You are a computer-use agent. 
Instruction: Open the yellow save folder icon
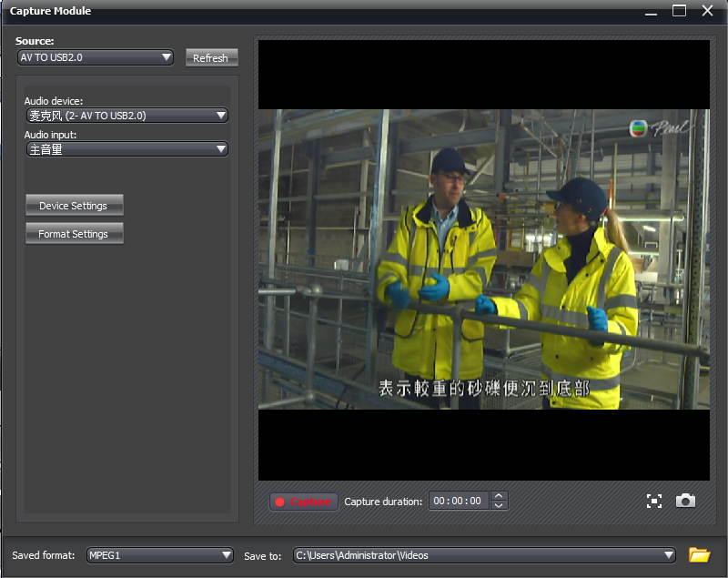coord(699,554)
